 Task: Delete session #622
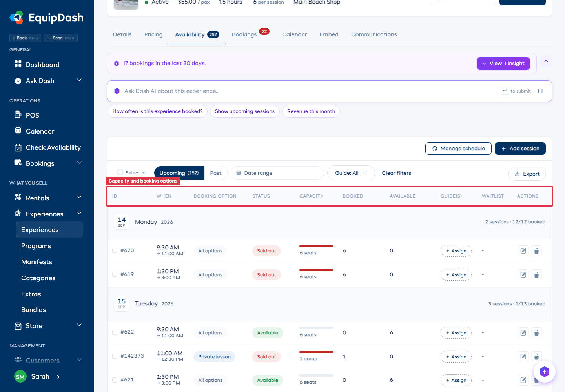click(536, 333)
